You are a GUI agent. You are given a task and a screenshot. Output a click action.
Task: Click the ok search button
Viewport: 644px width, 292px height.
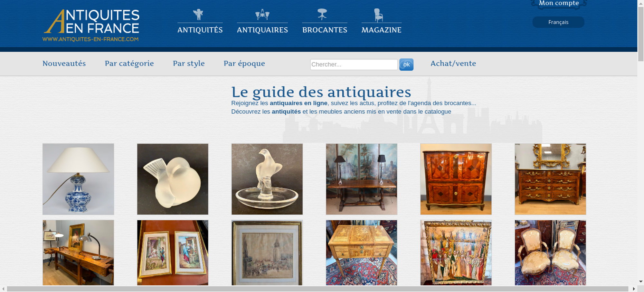[406, 64]
